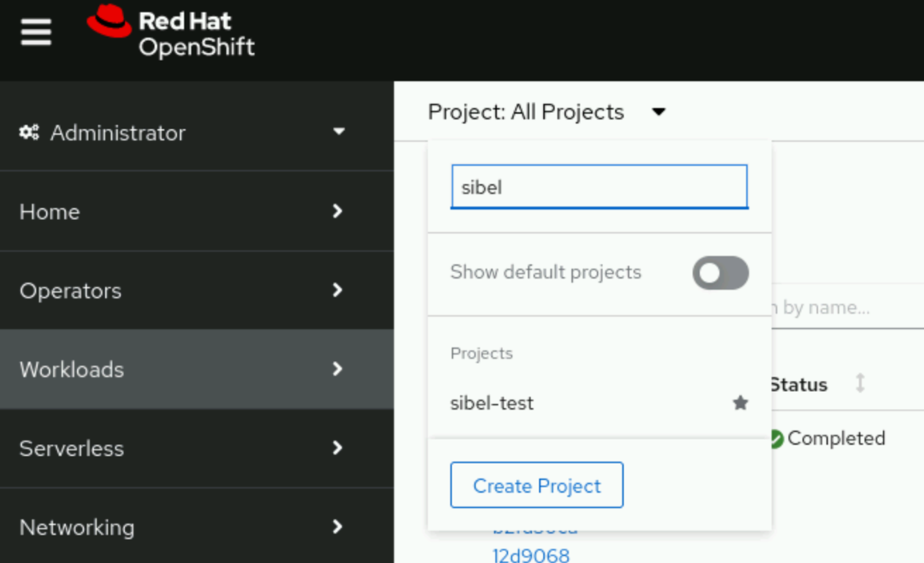This screenshot has height=563, width=924.
Task: Click the Status column header
Action: coord(798,384)
